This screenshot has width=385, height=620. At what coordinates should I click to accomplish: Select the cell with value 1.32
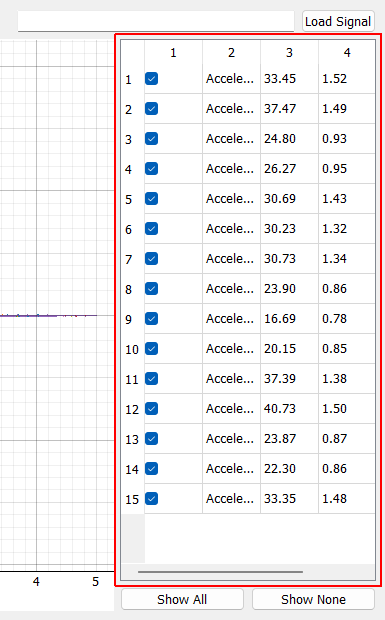347,229
